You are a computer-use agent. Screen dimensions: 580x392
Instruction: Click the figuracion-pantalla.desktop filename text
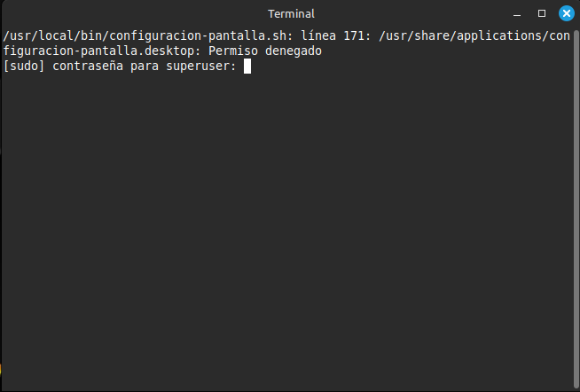pyautogui.click(x=98, y=51)
